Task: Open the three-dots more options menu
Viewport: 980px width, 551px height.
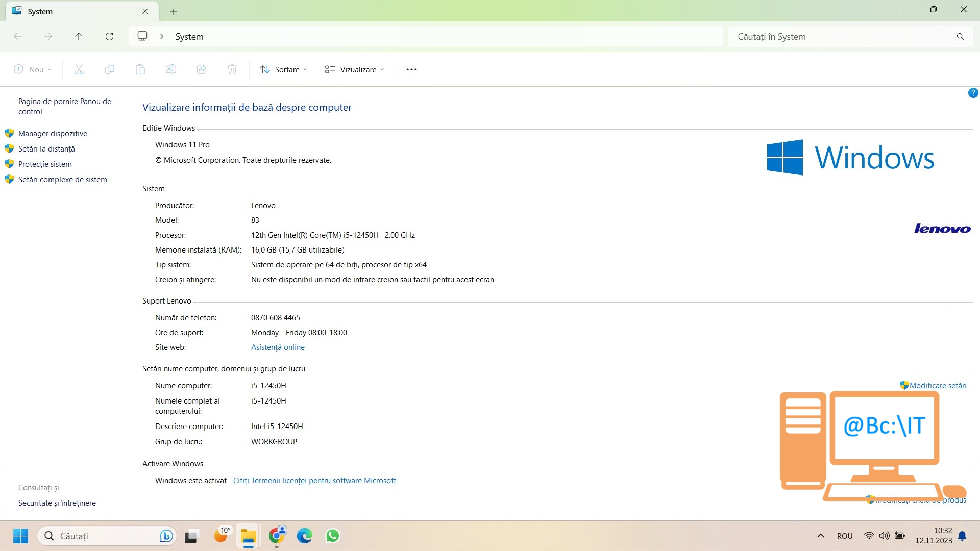Action: click(411, 69)
